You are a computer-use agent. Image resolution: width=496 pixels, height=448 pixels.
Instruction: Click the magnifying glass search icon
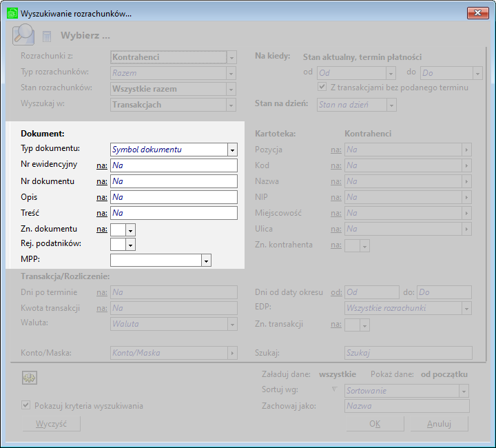click(23, 34)
